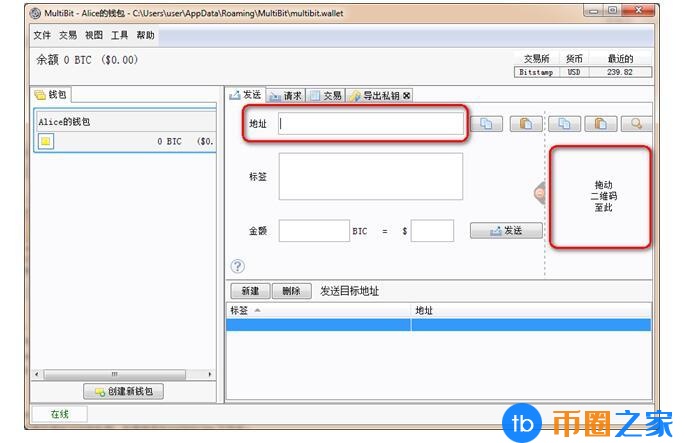The width and height of the screenshot is (685, 443).
Task: Click the magnifier zoom QR icon
Action: 635,124
